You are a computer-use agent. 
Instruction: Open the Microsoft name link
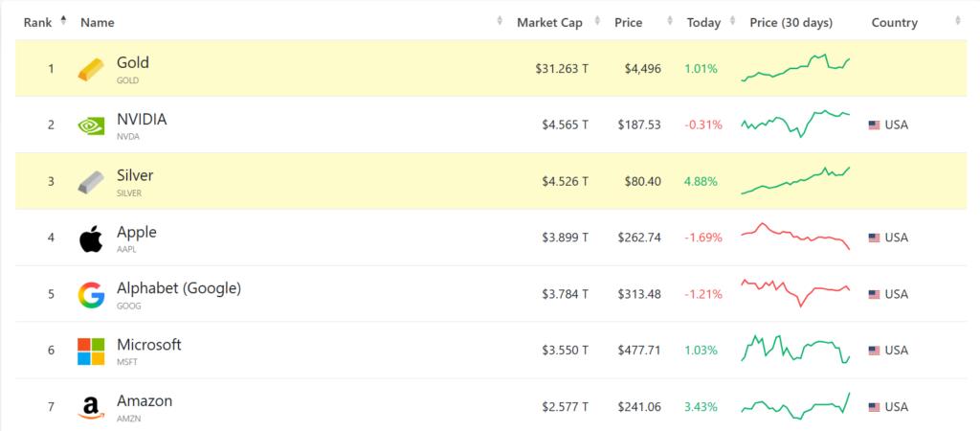(x=148, y=345)
